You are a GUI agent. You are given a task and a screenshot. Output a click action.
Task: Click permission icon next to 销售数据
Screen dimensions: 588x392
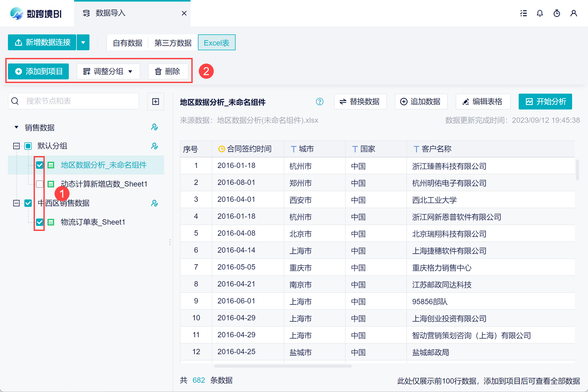(155, 127)
